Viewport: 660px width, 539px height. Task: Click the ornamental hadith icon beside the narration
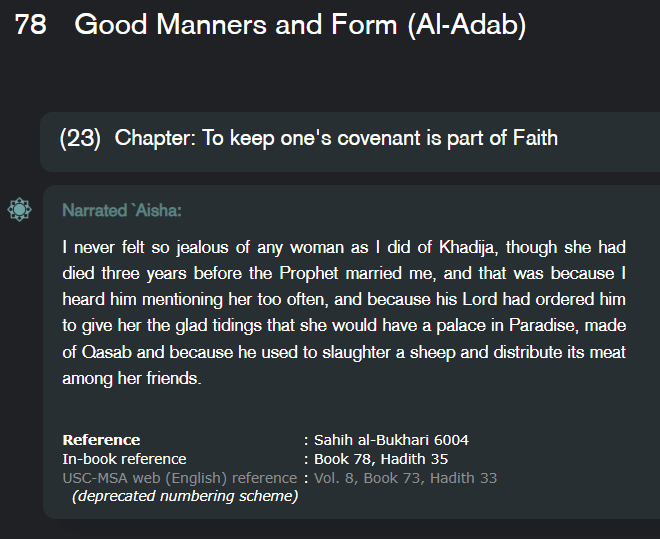coord(19,210)
